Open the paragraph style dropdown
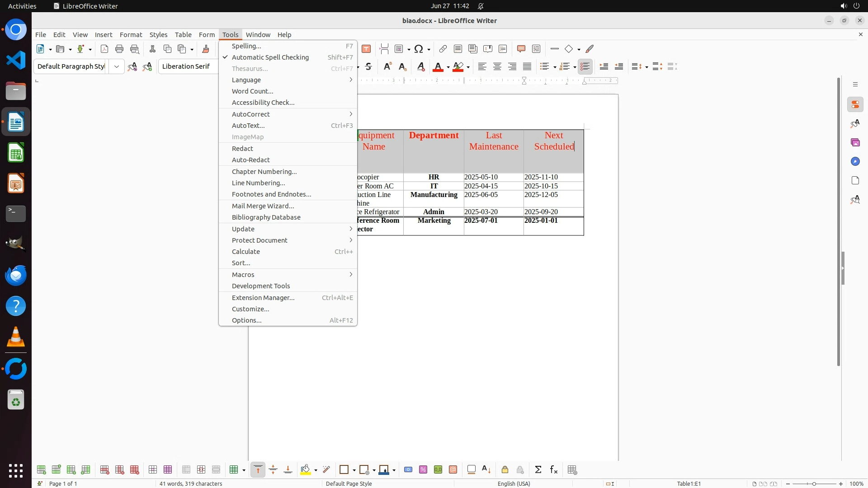Image resolution: width=868 pixels, height=488 pixels. click(116, 67)
